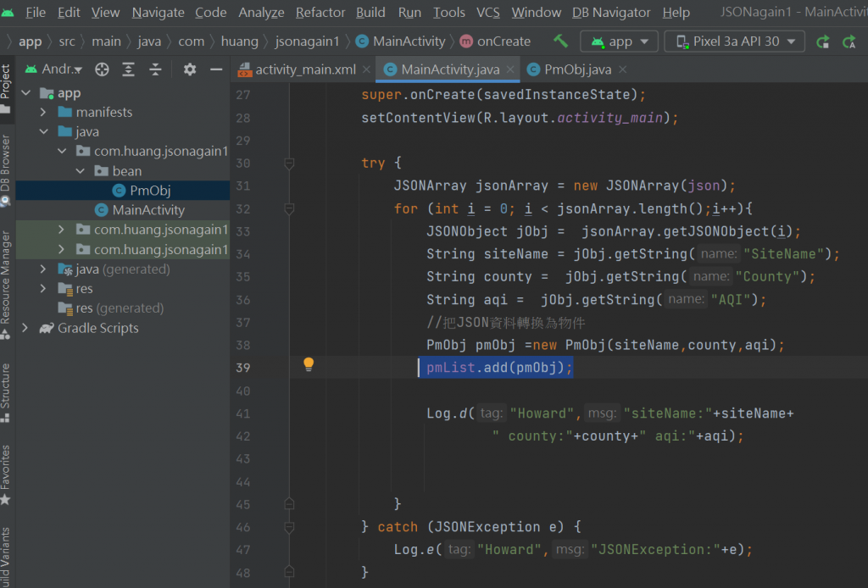The width and height of the screenshot is (868, 588).
Task: Close the MainActivity.java tab
Action: [x=509, y=69]
